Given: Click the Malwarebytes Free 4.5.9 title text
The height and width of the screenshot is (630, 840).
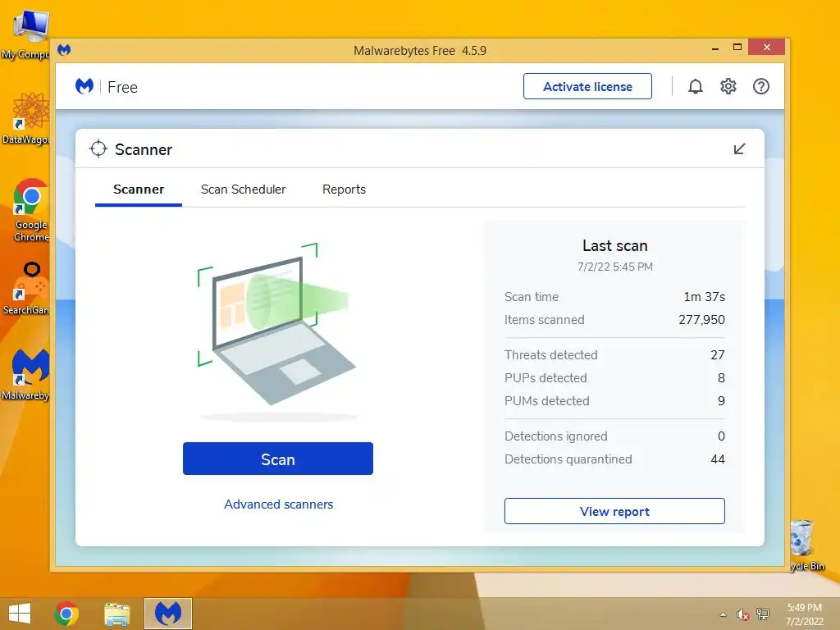Looking at the screenshot, I should (420, 50).
